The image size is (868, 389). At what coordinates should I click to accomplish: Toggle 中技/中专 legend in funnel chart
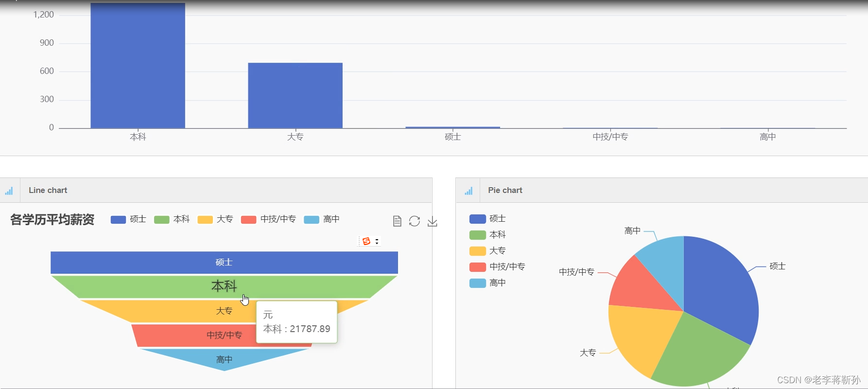268,219
